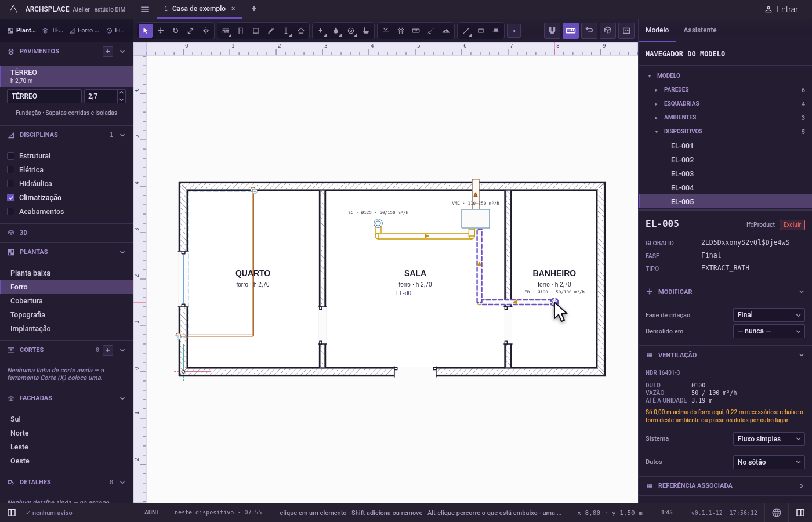
Task: Open the globe language button
Action: tap(777, 513)
